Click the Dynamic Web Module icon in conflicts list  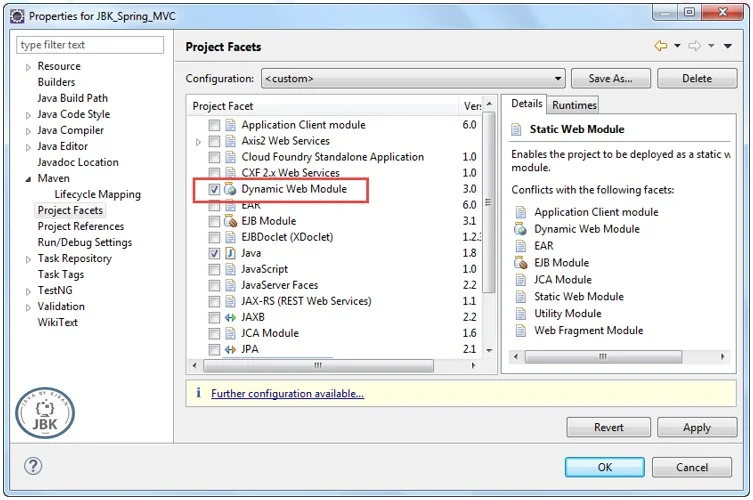[521, 229]
